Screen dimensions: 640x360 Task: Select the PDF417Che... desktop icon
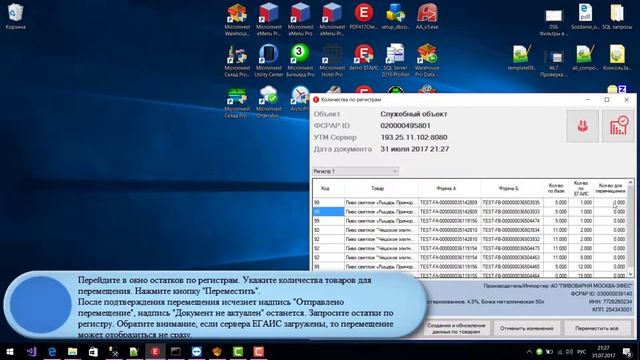(363, 16)
